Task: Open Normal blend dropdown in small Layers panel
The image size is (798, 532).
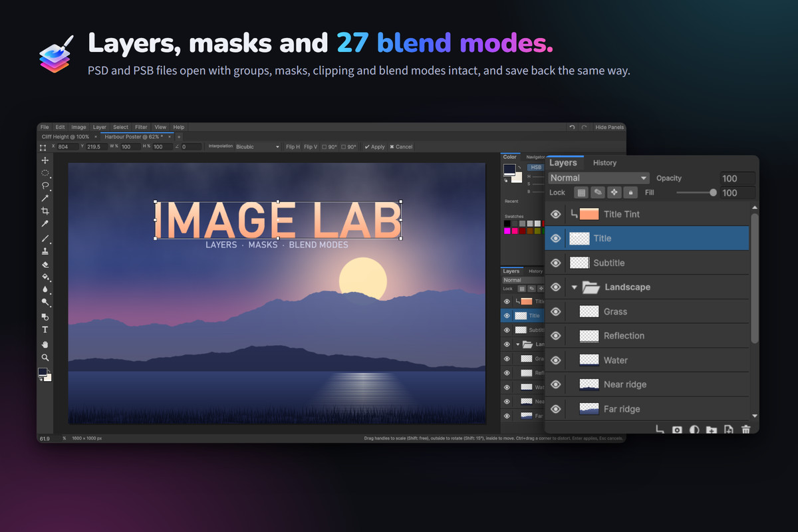Action: 522,280
